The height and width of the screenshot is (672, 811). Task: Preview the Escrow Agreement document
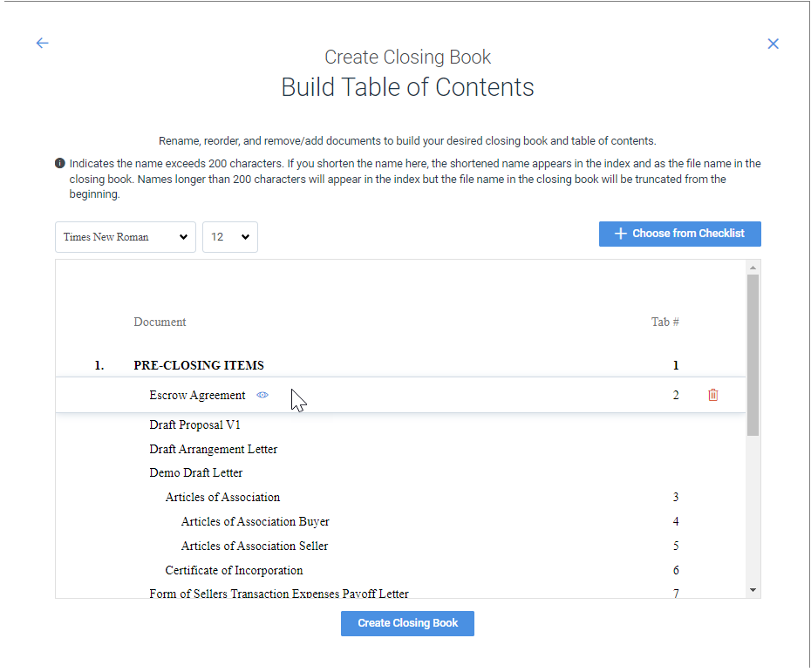262,395
